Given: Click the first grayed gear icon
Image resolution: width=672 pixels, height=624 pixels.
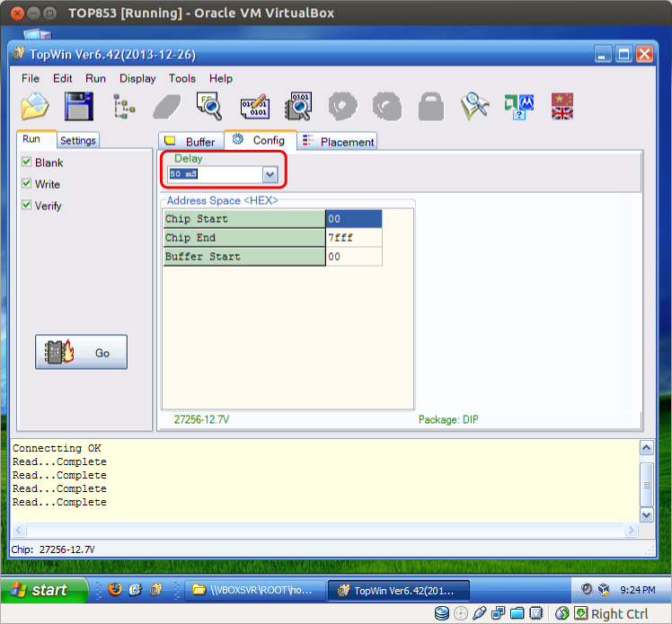Looking at the screenshot, I should (x=342, y=106).
